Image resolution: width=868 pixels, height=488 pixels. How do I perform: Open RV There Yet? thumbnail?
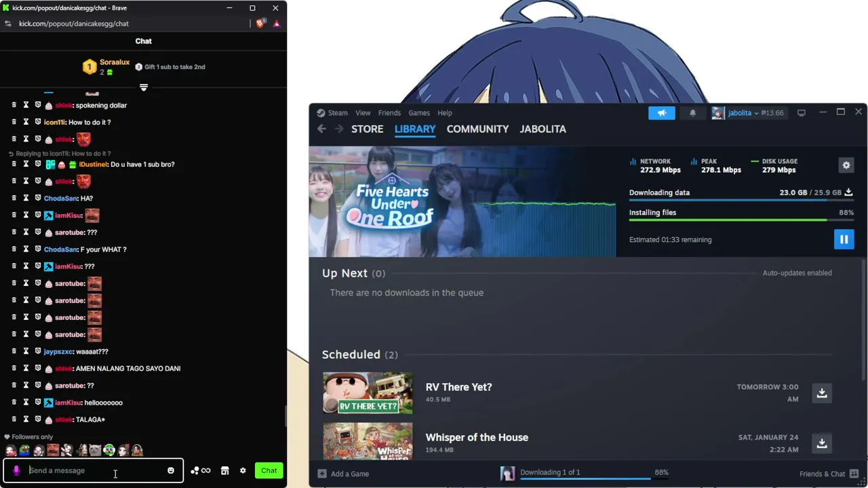coord(368,393)
